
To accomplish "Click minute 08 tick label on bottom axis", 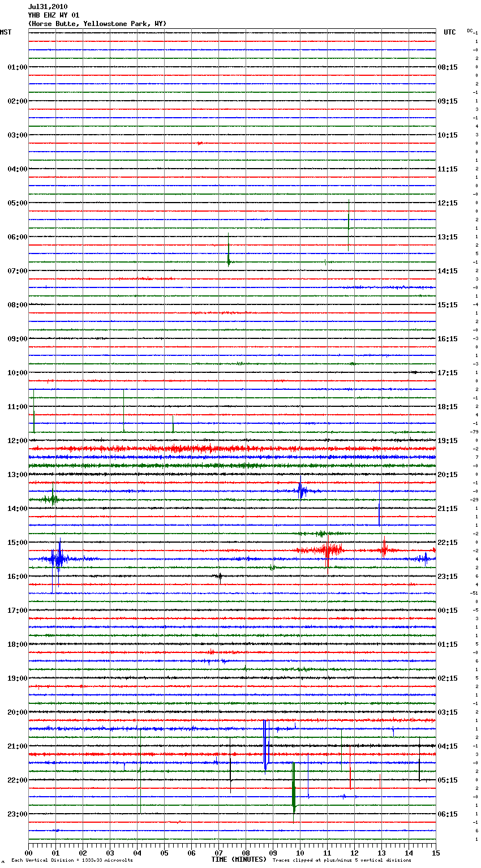I will tap(246, 853).
